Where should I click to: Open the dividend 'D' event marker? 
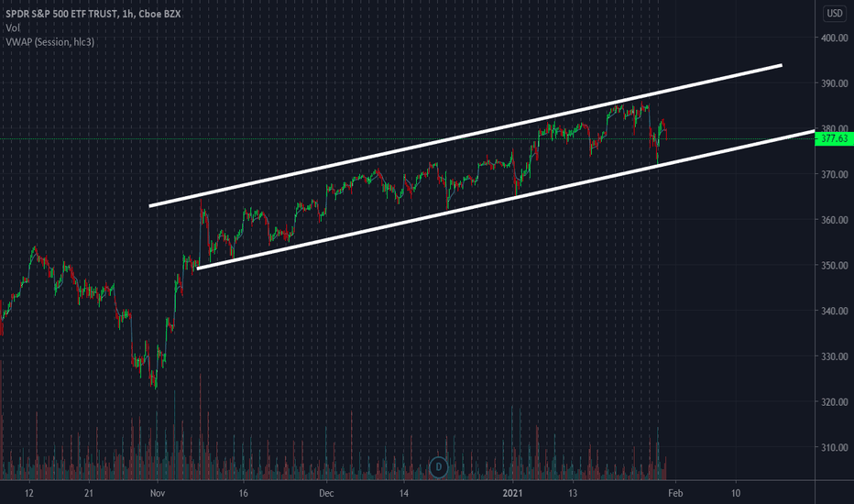[x=438, y=467]
